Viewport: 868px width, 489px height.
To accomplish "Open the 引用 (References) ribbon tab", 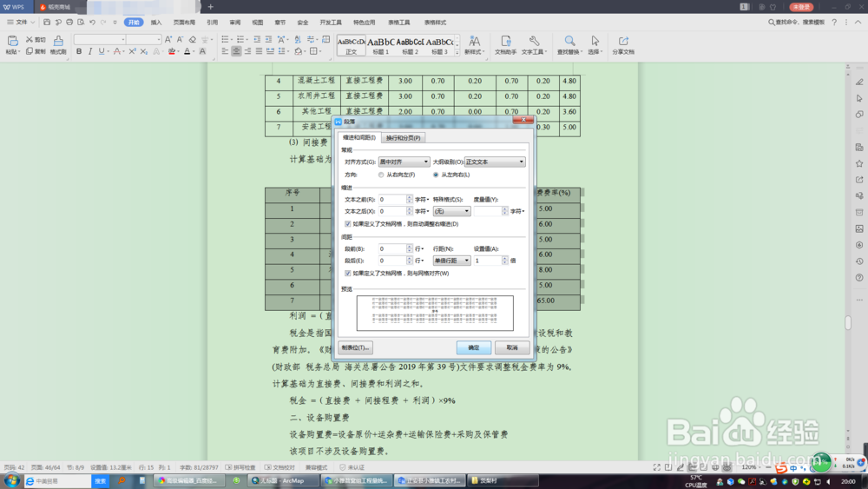I will pyautogui.click(x=213, y=23).
